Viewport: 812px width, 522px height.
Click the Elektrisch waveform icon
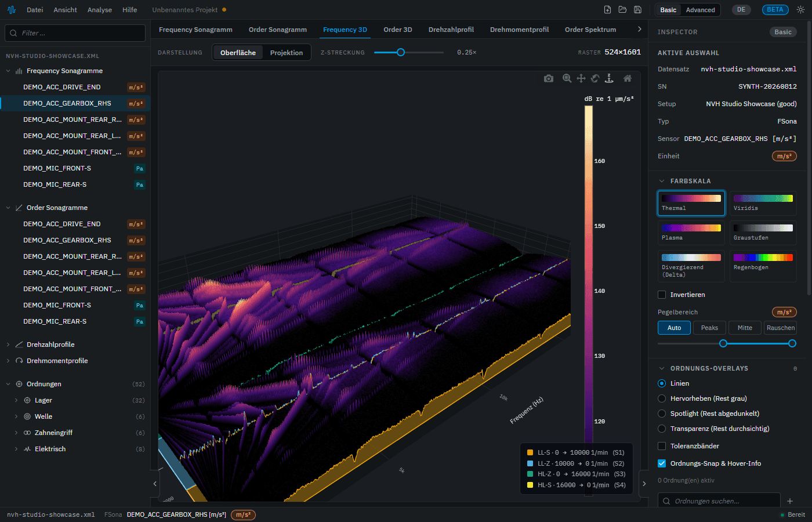(27, 449)
